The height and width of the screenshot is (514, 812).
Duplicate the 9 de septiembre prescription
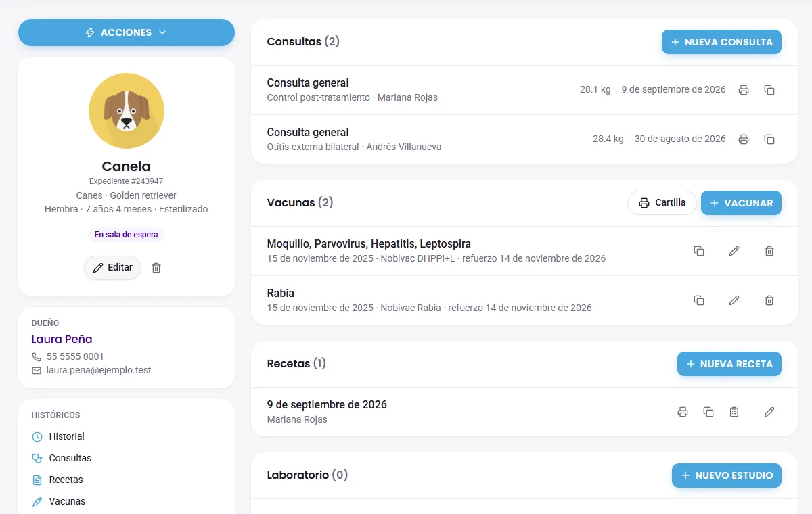708,412
